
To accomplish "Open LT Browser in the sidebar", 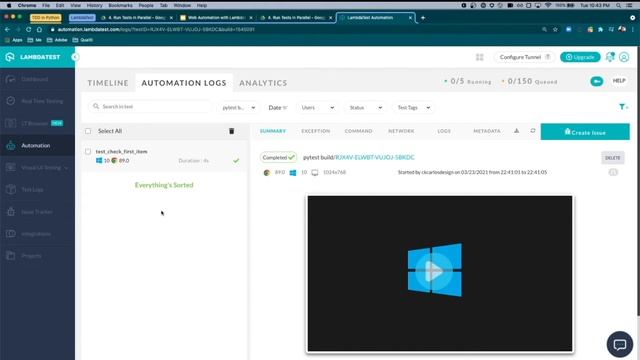I will (35, 123).
